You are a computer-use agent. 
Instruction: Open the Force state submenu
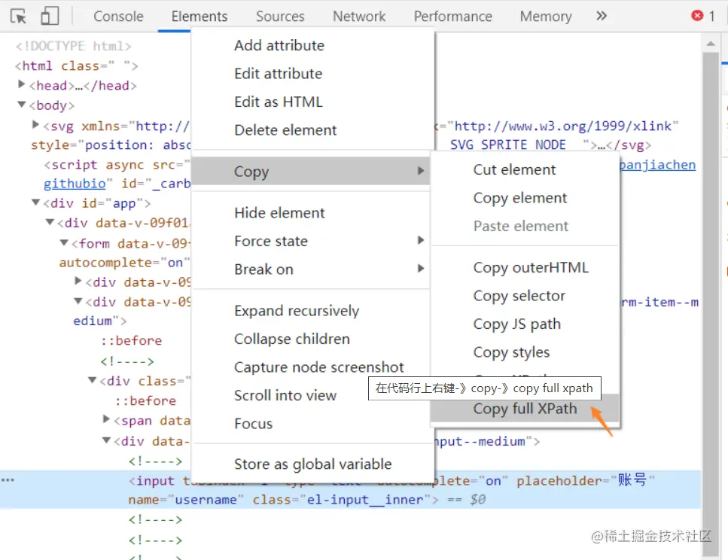311,242
